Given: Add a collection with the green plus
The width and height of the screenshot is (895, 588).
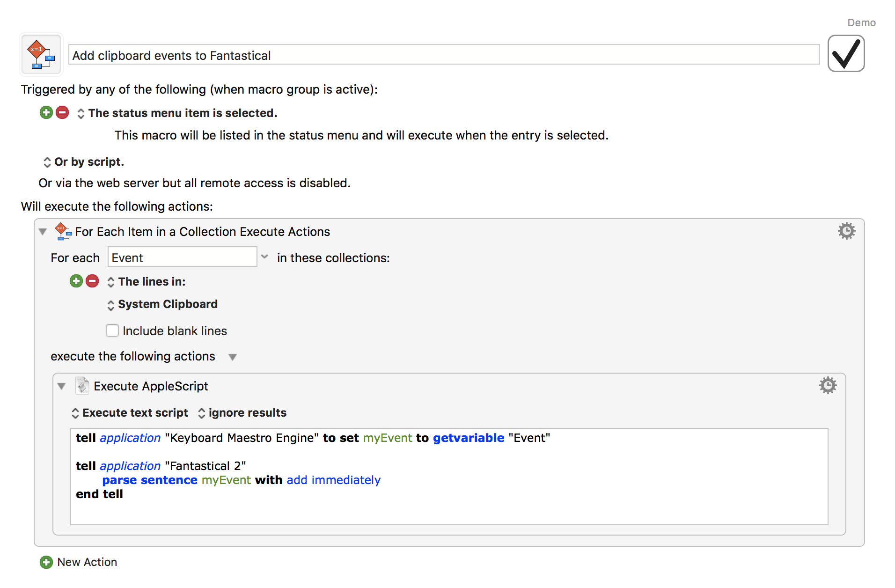Looking at the screenshot, I should pyautogui.click(x=76, y=281).
